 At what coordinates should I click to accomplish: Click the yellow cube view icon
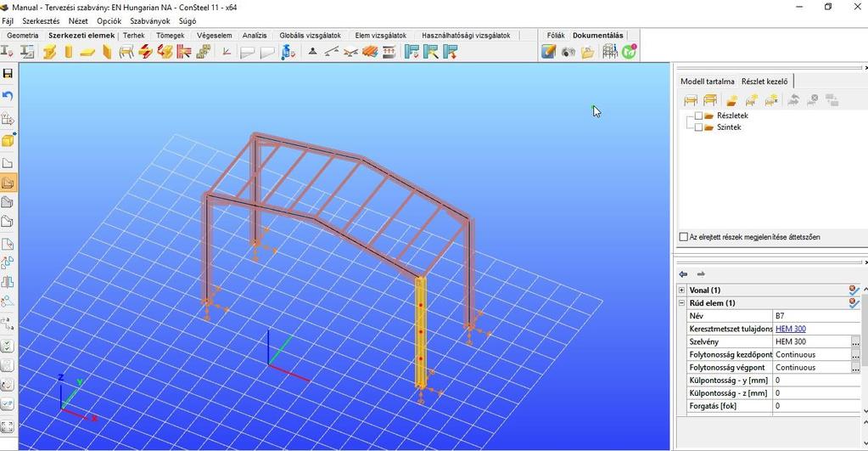coord(8,141)
